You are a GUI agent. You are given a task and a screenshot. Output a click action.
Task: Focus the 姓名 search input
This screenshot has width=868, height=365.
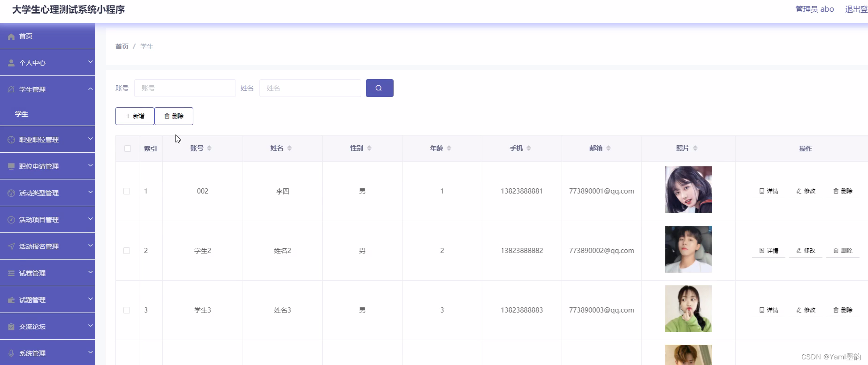[x=310, y=88]
